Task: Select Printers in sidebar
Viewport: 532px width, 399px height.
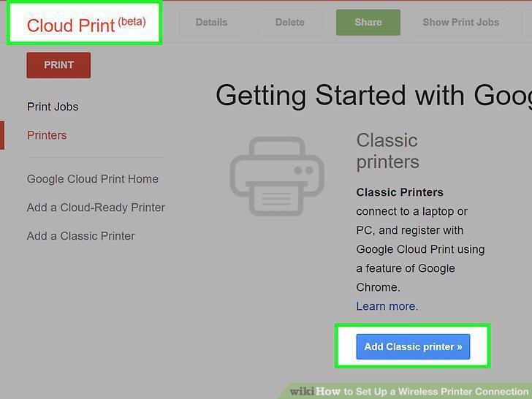Action: click(47, 135)
